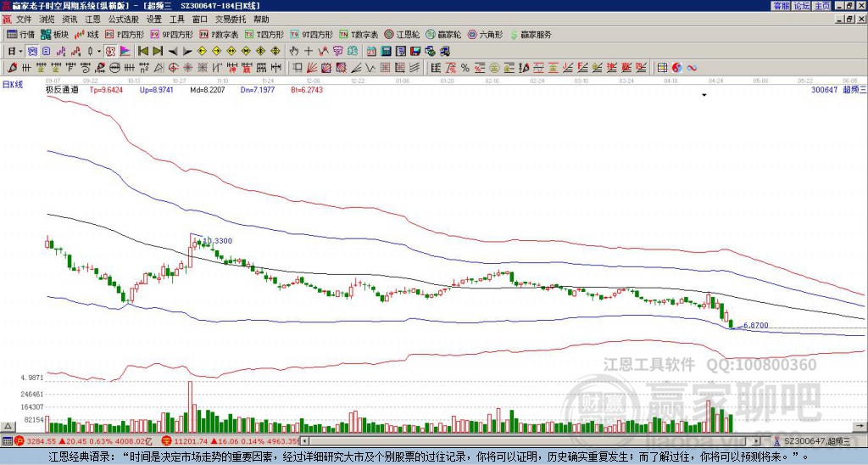Open the T数字表 tool
Screen dimensions: 868x465
point(359,34)
